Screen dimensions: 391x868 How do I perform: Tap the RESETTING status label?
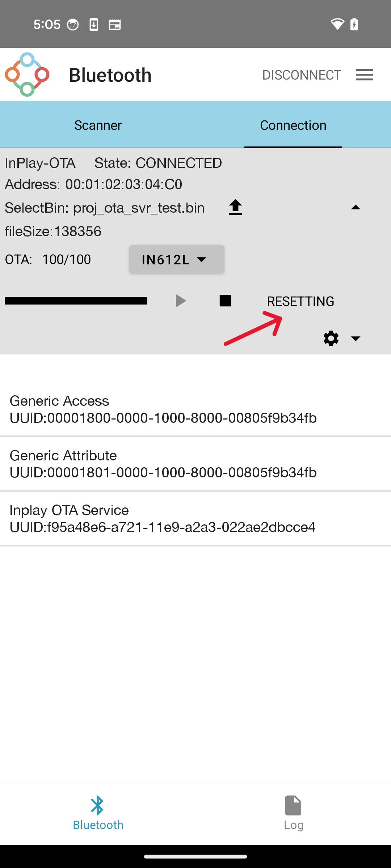click(300, 301)
